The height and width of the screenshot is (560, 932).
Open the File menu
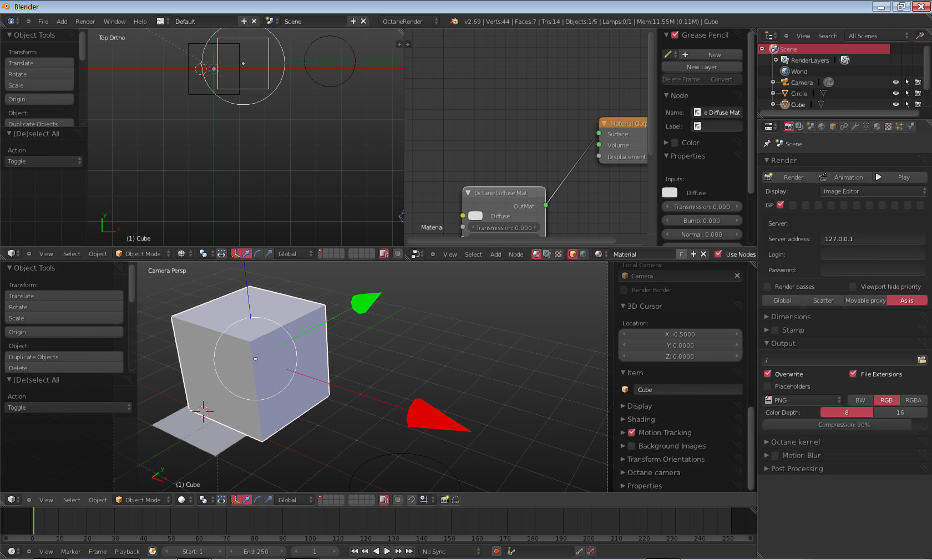click(43, 22)
